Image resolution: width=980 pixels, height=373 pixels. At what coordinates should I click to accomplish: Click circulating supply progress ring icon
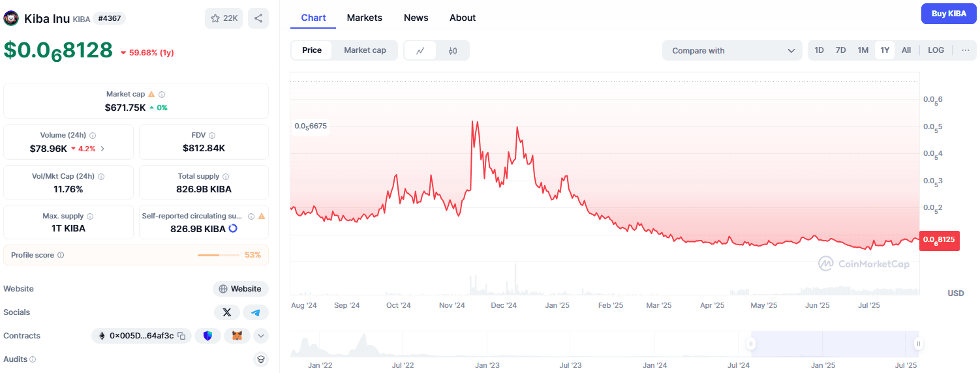[233, 229]
